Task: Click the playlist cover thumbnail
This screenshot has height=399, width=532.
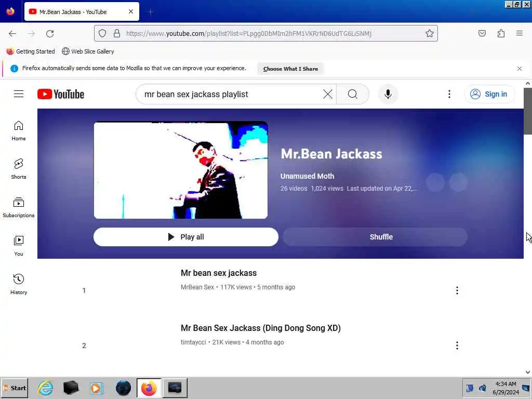Action: point(181,170)
